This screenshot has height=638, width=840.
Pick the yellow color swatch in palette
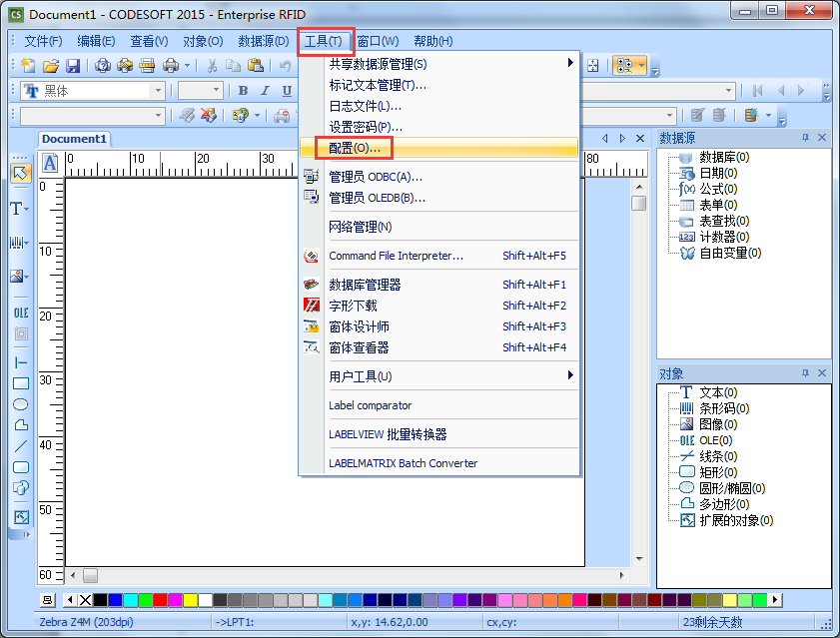pyautogui.click(x=190, y=600)
